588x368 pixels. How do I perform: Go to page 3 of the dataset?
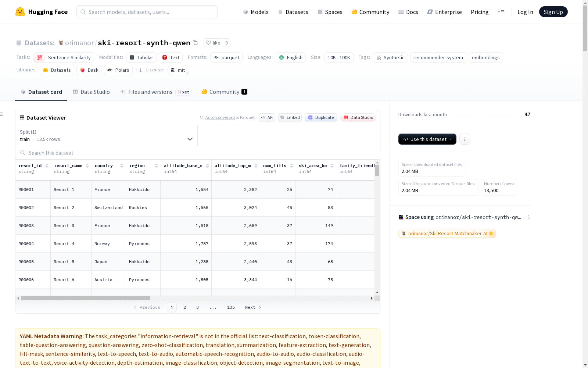pyautogui.click(x=197, y=307)
